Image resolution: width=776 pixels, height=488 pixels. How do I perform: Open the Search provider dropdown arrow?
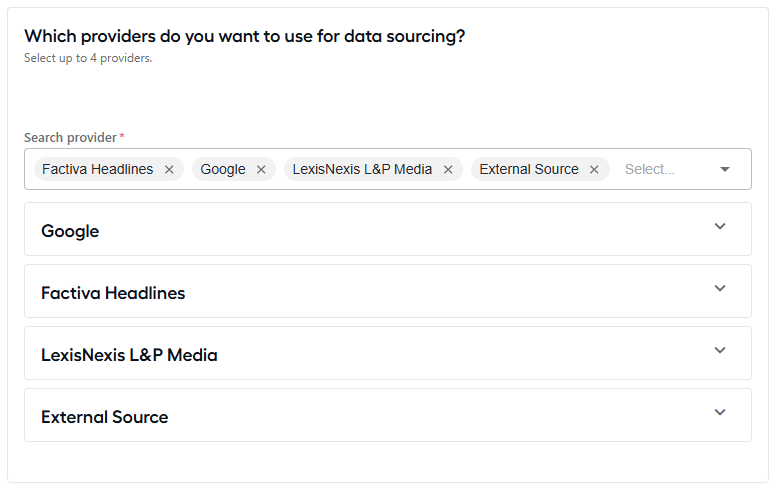[x=725, y=169]
